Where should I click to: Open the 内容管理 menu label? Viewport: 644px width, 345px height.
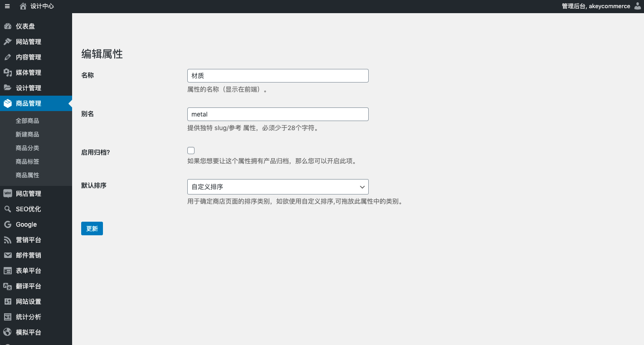tap(29, 57)
